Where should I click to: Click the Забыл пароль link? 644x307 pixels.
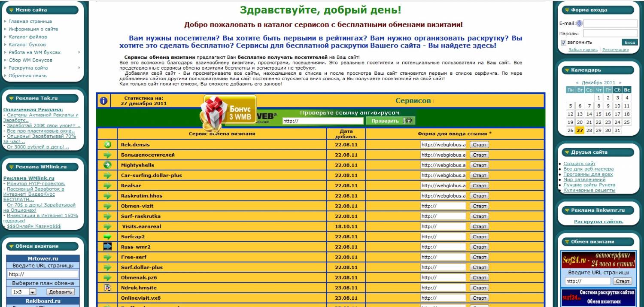(x=583, y=50)
